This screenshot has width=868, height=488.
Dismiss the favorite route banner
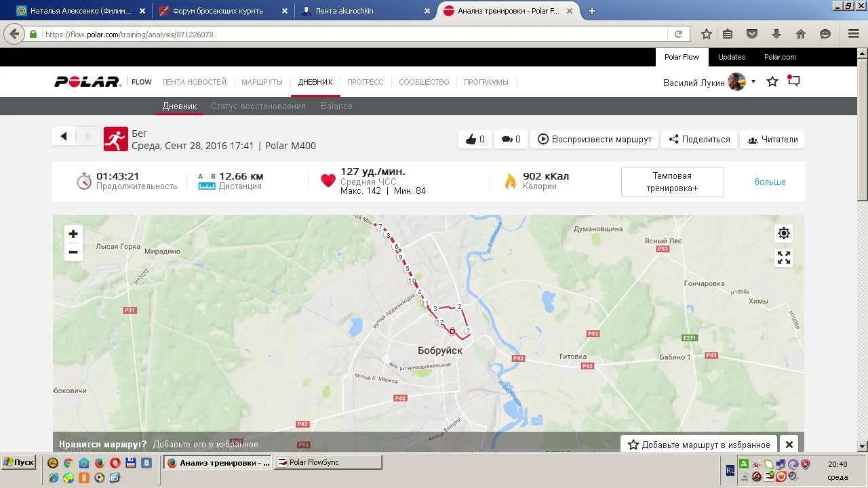pyautogui.click(x=789, y=445)
